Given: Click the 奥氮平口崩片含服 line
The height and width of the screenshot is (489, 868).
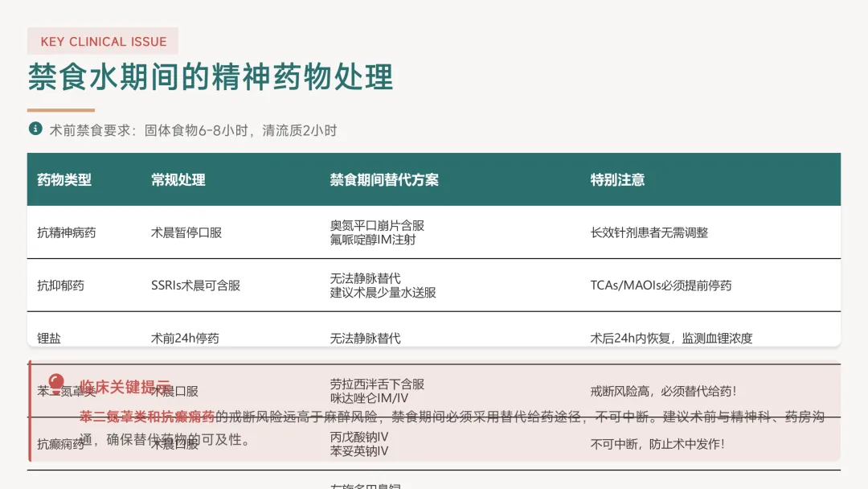Looking at the screenshot, I should 377,225.
